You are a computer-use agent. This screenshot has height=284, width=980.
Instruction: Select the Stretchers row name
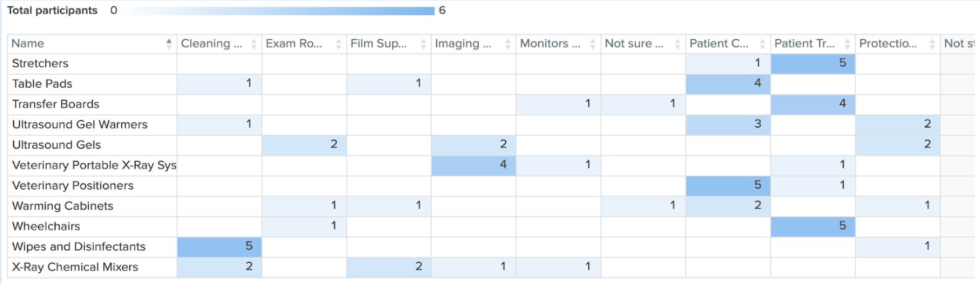point(40,63)
